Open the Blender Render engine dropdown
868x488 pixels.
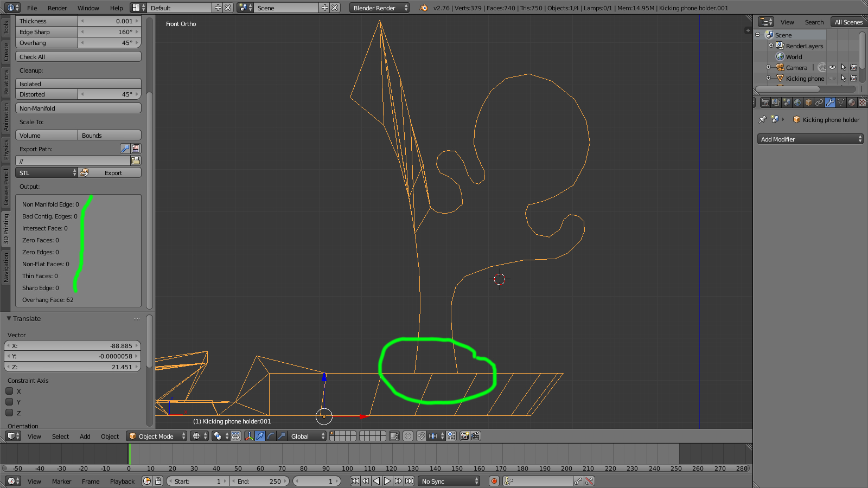click(380, 8)
